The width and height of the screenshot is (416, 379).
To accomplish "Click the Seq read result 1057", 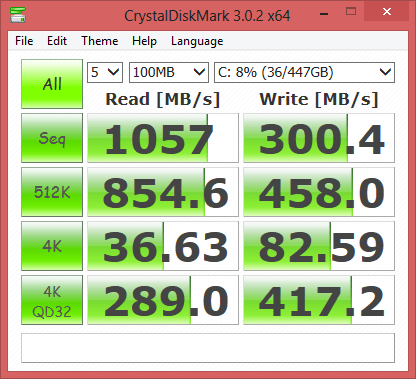I will [x=163, y=138].
